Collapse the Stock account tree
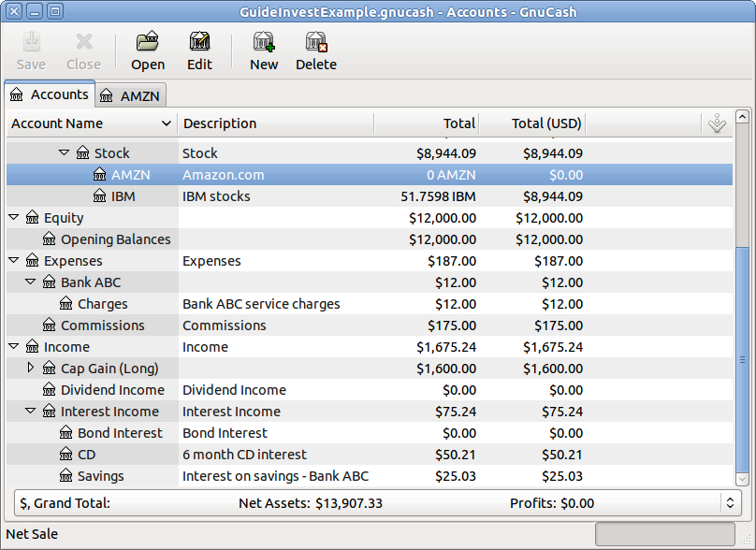The height and width of the screenshot is (550, 756). click(65, 153)
